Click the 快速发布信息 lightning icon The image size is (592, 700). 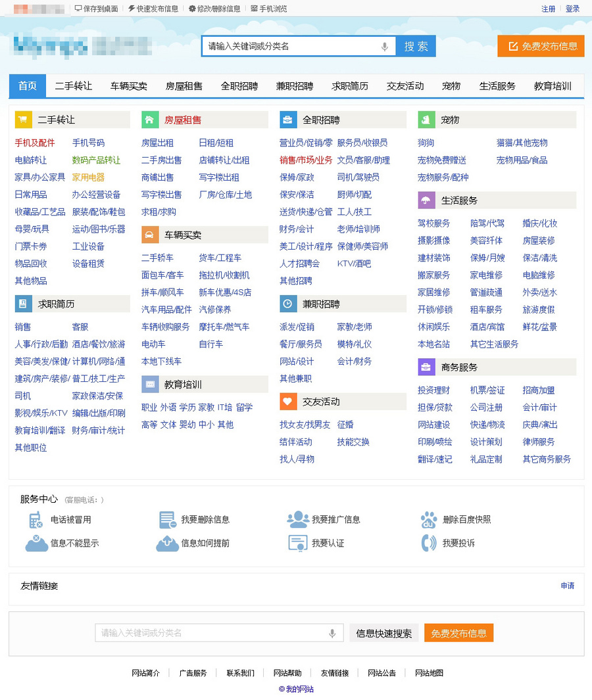coord(132,9)
